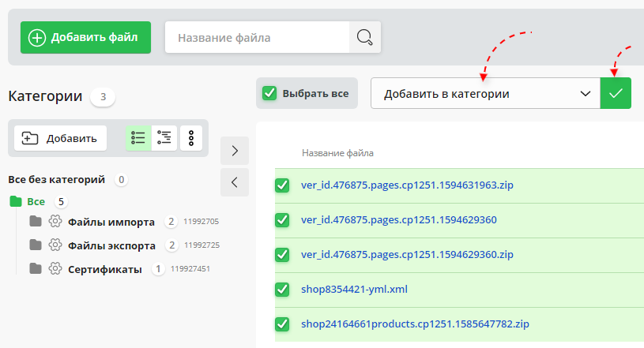Expand panel with right chevron button
This screenshot has height=348, width=644.
[x=234, y=150]
